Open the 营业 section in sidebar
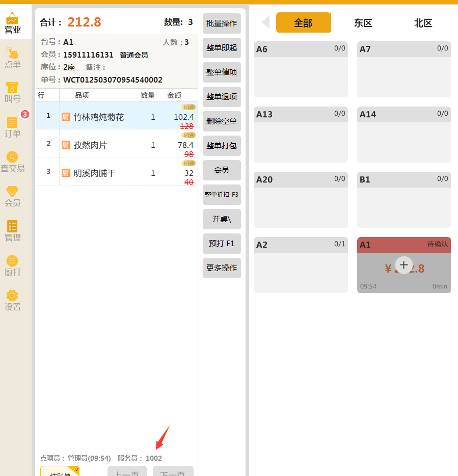 coord(12,23)
